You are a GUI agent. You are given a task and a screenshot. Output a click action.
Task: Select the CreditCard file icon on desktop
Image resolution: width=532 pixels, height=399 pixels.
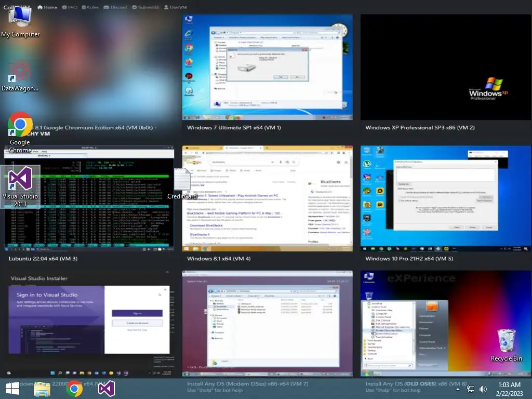coord(182,183)
